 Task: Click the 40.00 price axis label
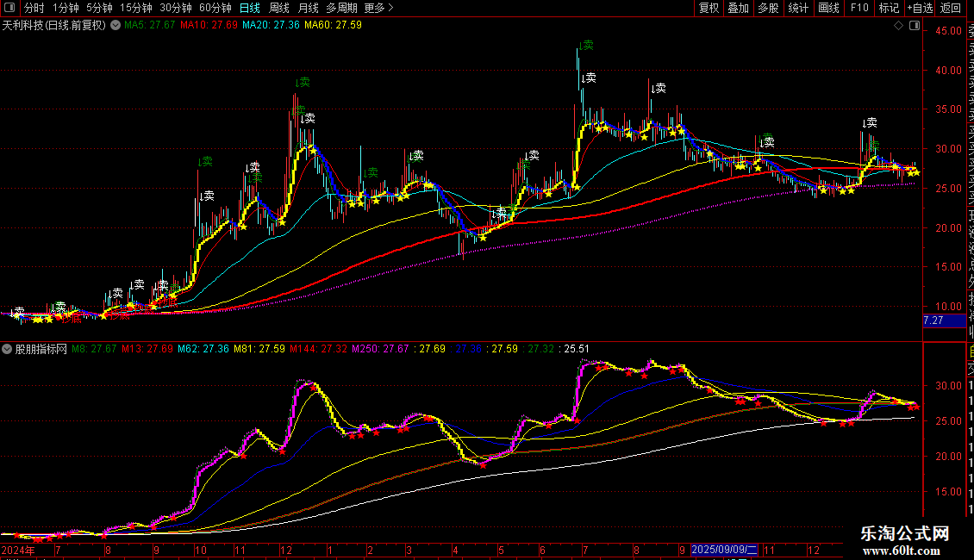coord(948,70)
